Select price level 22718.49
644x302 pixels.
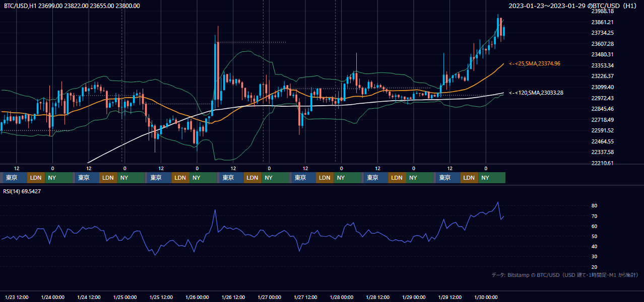tap(602, 120)
